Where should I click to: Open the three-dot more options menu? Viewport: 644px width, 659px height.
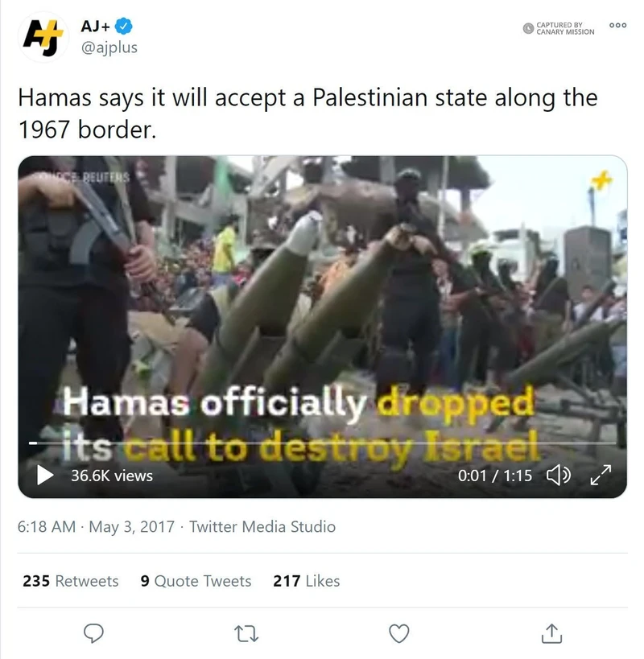click(x=617, y=25)
